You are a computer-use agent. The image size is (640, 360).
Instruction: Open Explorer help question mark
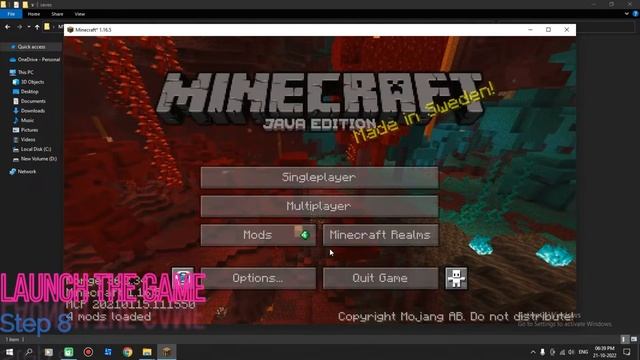click(x=635, y=14)
